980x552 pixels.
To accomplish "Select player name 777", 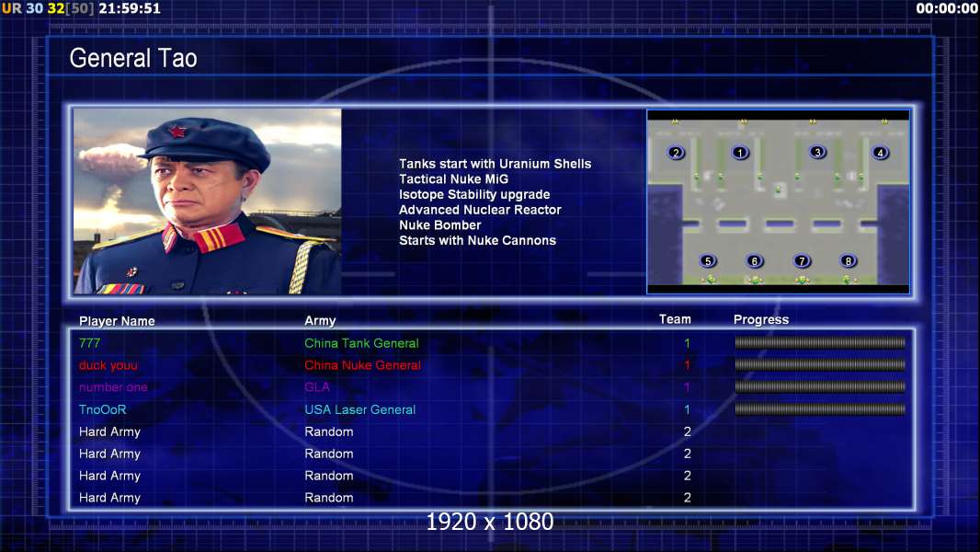I will 89,343.
